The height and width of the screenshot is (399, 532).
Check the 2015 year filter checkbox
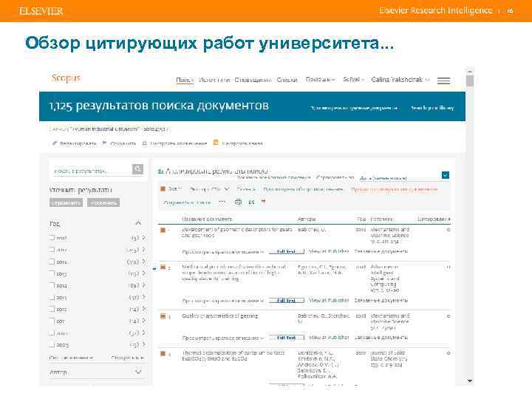[52, 273]
